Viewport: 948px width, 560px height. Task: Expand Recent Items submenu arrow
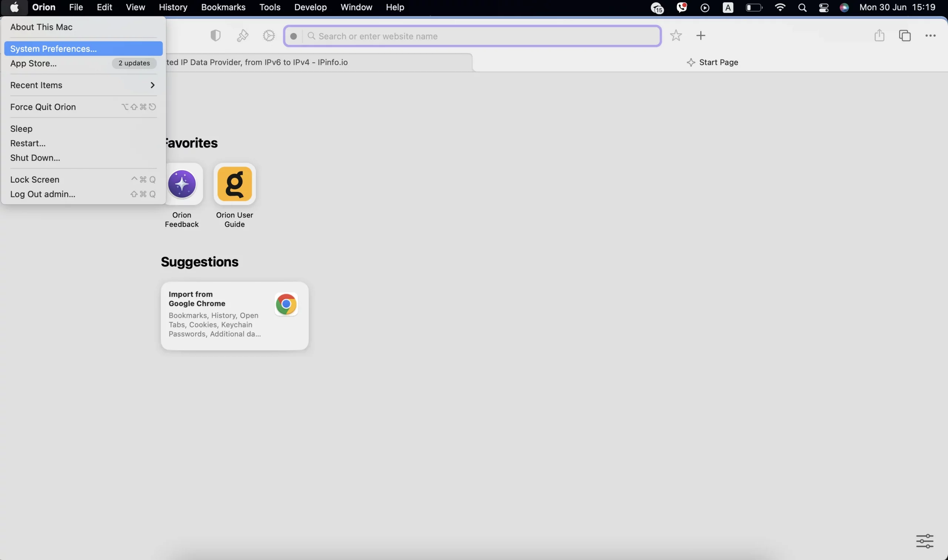point(153,85)
